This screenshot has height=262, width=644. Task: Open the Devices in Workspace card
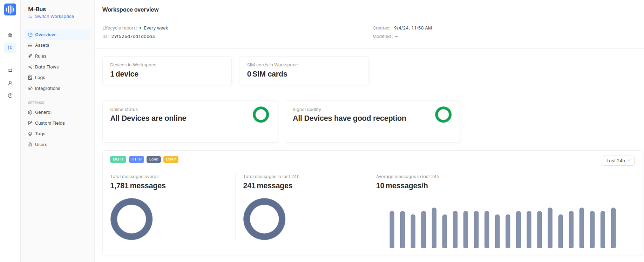167,71
